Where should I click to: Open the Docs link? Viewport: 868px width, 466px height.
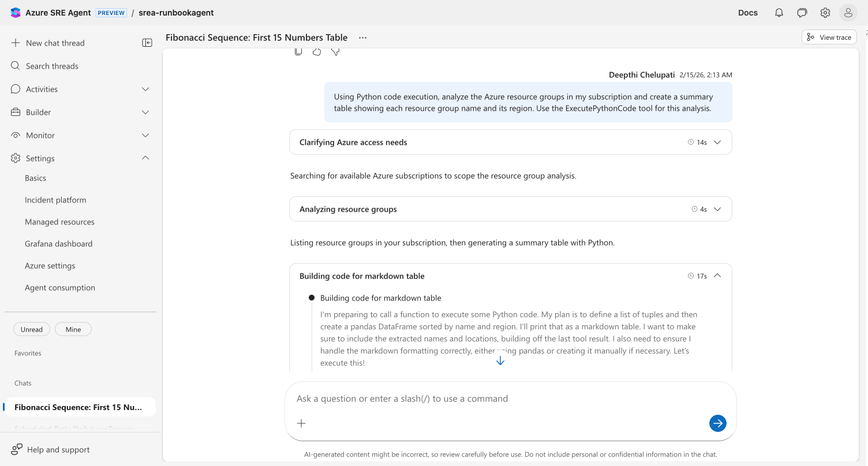(748, 13)
